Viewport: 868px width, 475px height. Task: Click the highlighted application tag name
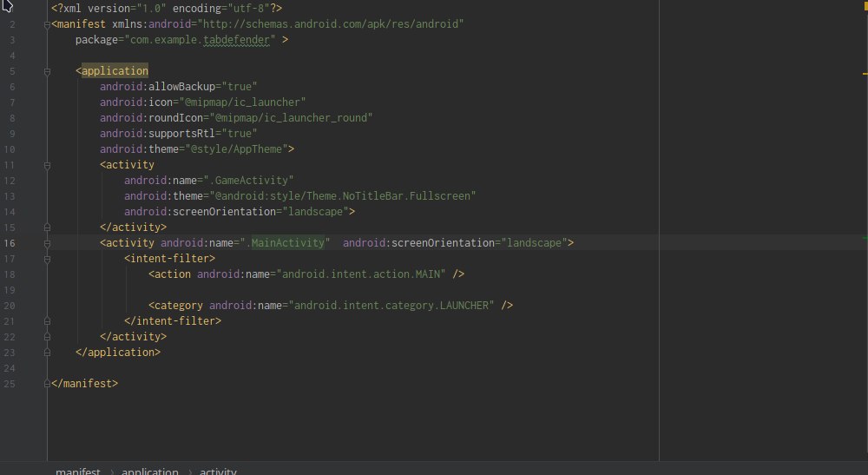(x=115, y=71)
